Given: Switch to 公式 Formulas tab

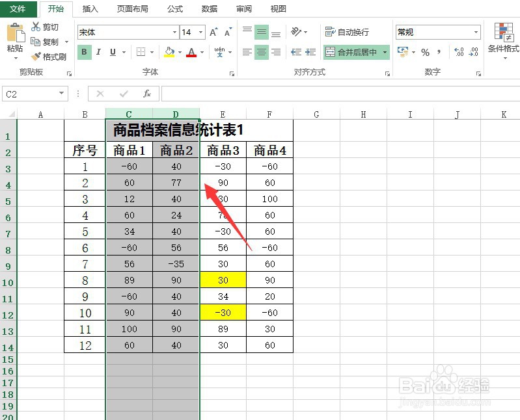Looking at the screenshot, I should [175, 9].
